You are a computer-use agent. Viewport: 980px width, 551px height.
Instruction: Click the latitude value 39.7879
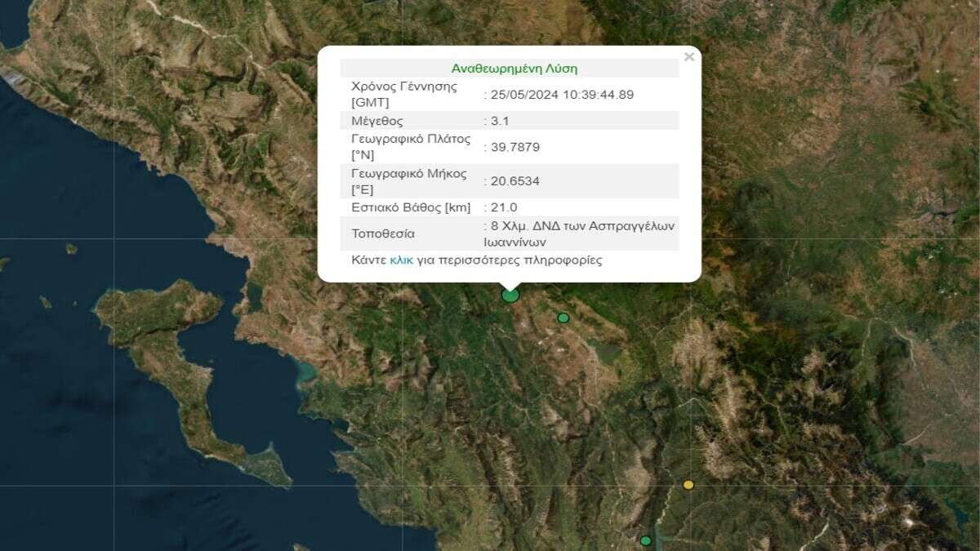click(x=514, y=147)
